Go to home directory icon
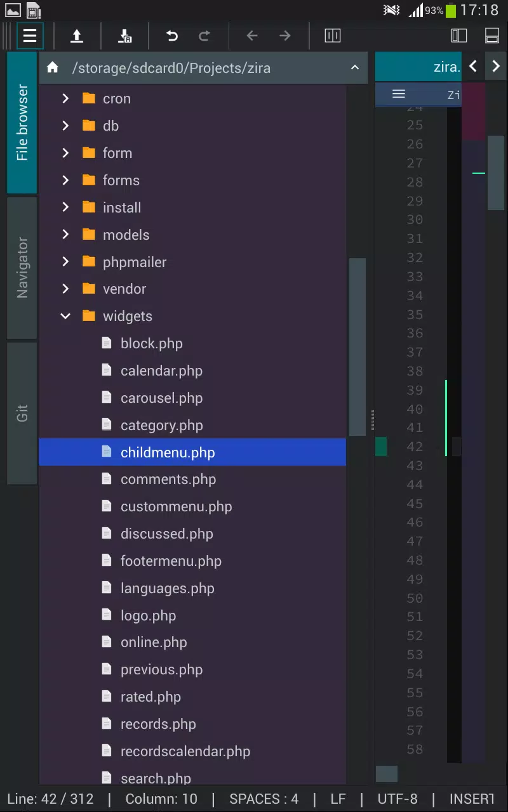 pos(53,68)
